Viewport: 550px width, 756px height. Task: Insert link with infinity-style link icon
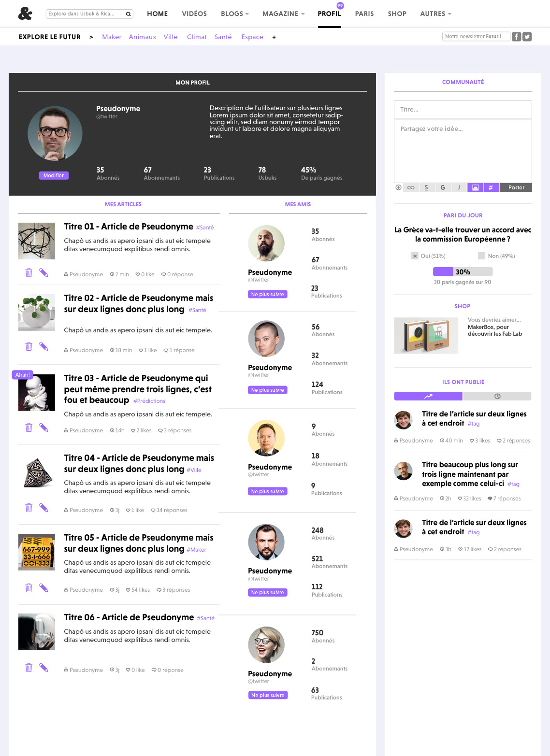pyautogui.click(x=411, y=187)
